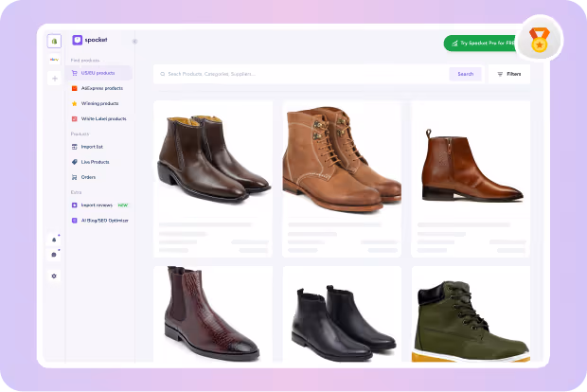This screenshot has height=392, width=587.
Task: Open notifications bell icon
Action: [54, 240]
